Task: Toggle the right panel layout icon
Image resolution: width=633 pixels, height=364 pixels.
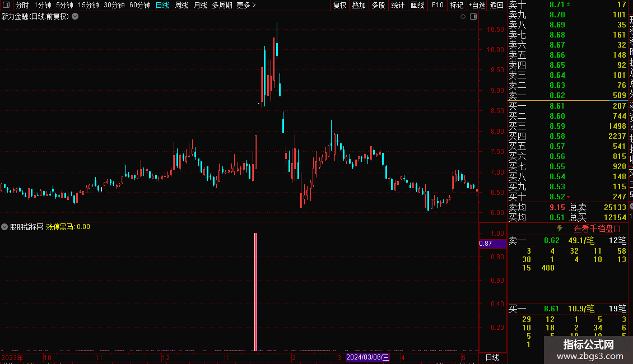Action: click(473, 17)
